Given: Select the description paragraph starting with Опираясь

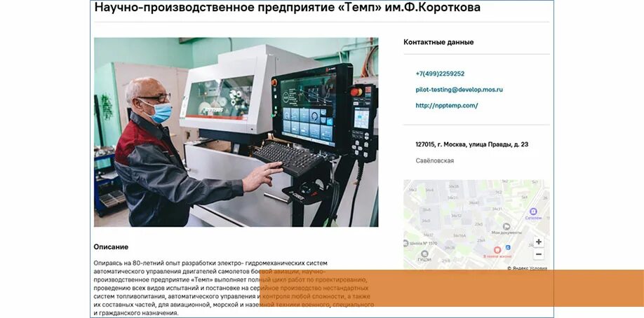Looking at the screenshot, I should [234, 288].
